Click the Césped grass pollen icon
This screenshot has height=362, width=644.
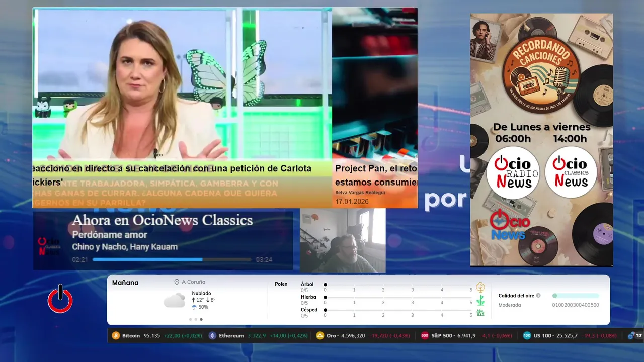click(480, 312)
